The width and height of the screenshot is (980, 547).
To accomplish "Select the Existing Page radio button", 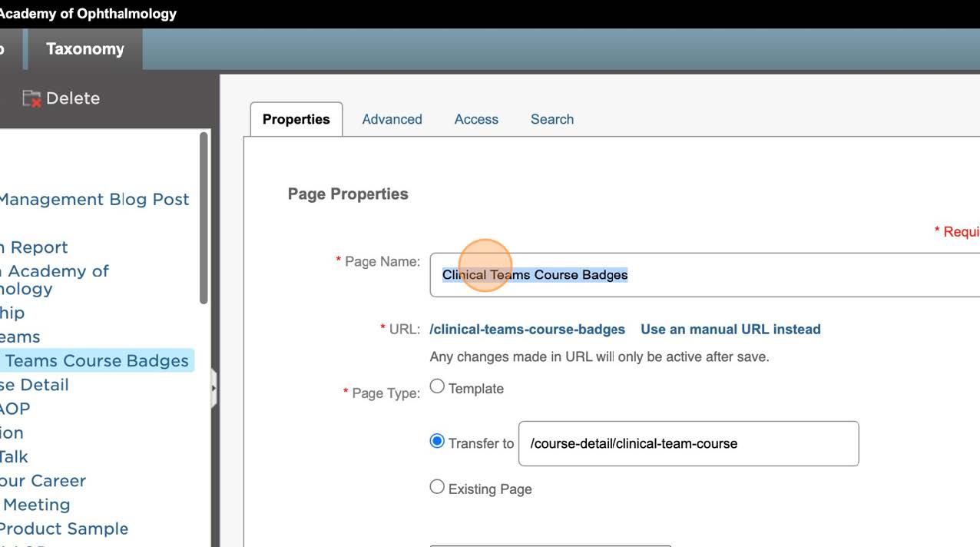I will (x=437, y=486).
